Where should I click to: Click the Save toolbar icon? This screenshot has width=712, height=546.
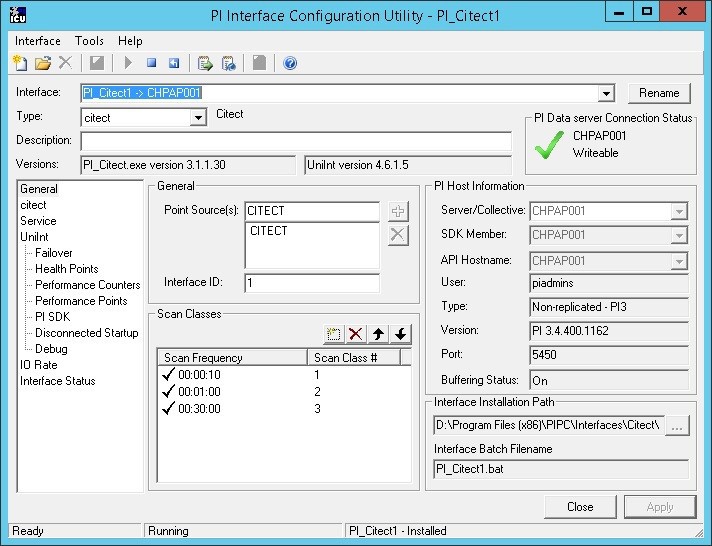(x=97, y=63)
